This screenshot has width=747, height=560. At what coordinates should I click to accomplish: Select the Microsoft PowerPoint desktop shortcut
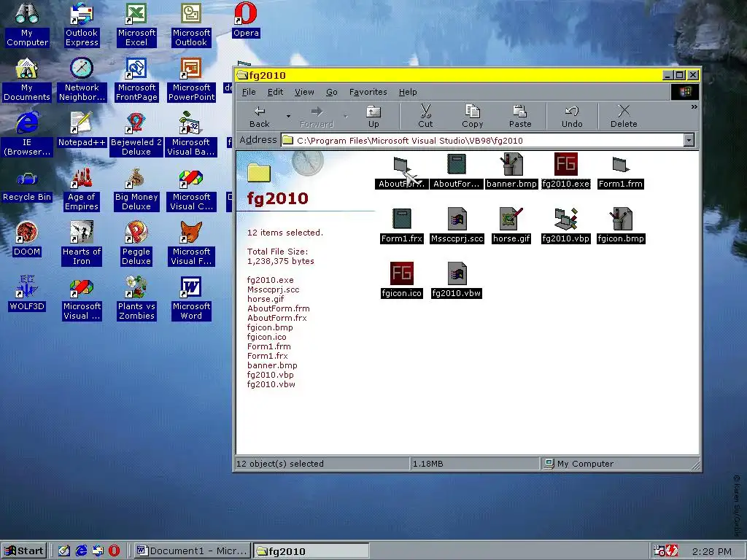point(191,69)
